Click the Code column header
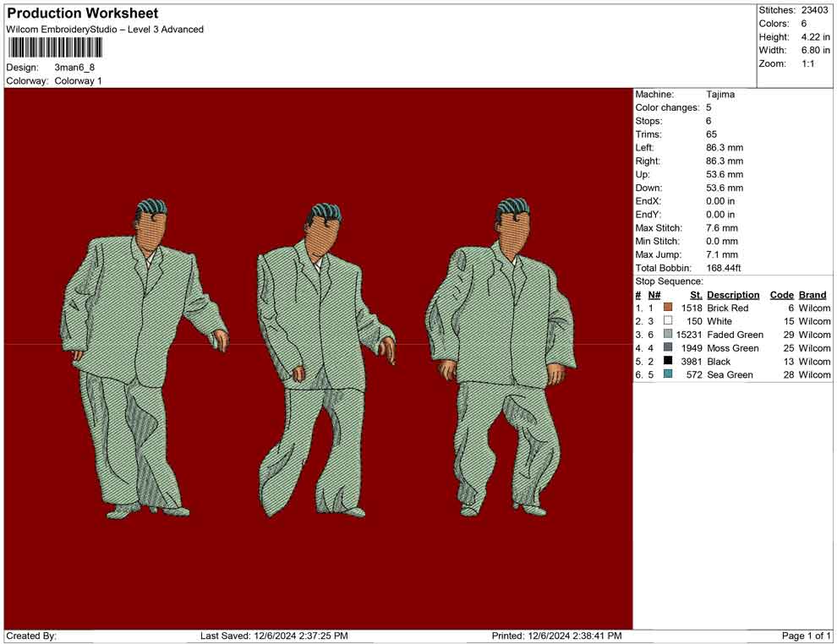This screenshot has width=837, height=644. 781,295
